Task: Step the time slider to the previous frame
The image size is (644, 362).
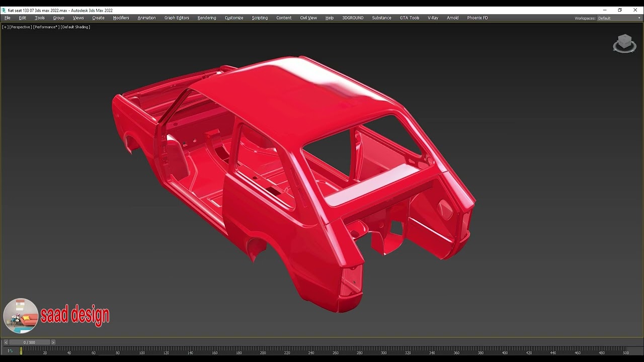Action: coord(6,342)
